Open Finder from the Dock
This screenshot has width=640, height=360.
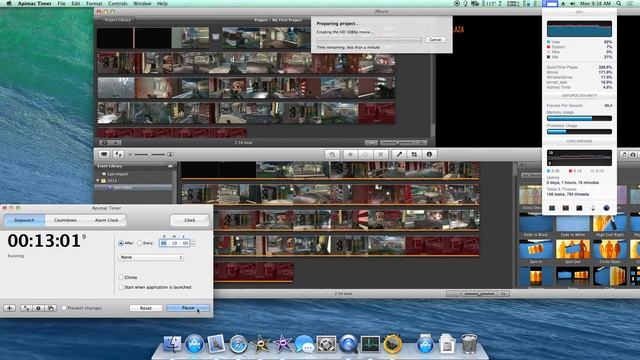coord(172,344)
